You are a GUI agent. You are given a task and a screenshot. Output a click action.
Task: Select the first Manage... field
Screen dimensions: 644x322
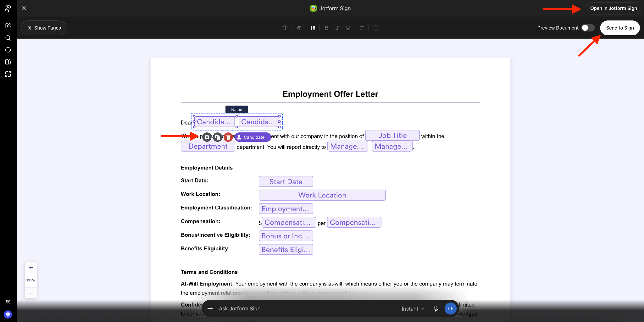tap(347, 146)
